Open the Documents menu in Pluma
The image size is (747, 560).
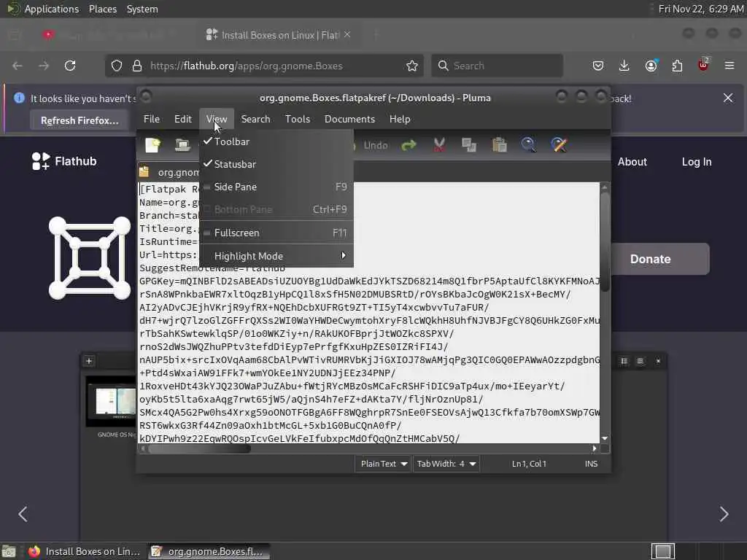349,119
